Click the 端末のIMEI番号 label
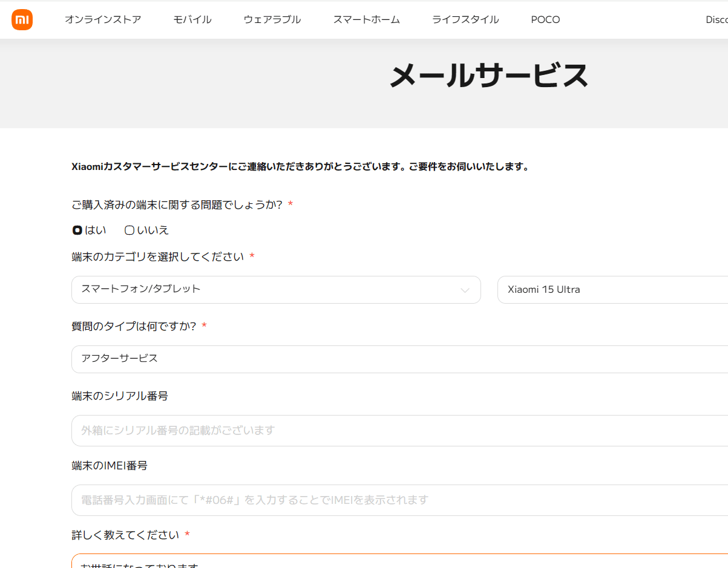Viewport: 728px width, 568px height. (x=110, y=466)
